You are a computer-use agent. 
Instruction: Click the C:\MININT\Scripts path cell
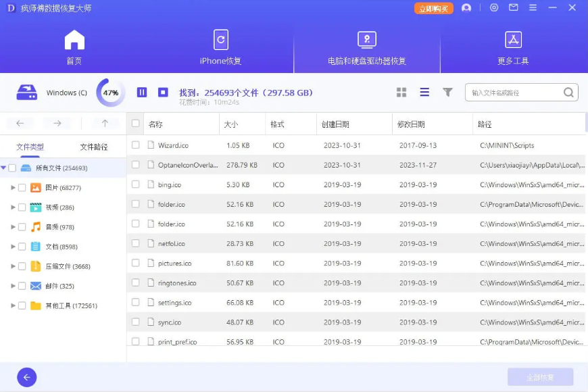pos(507,145)
